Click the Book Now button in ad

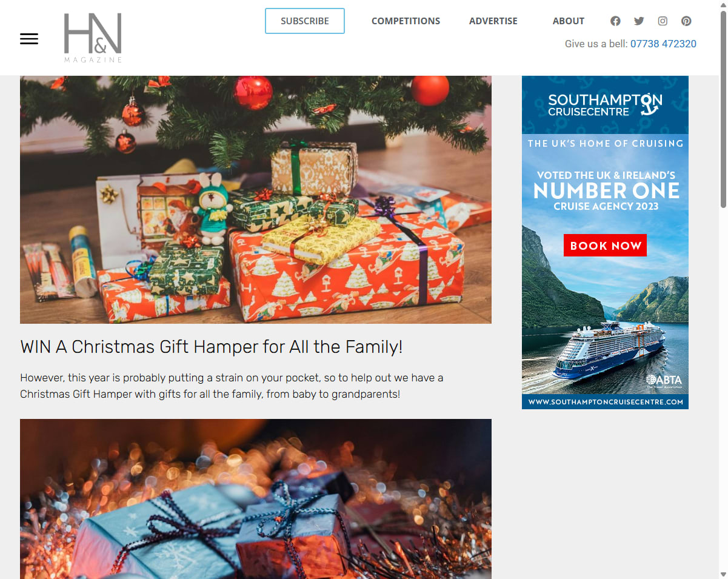pos(605,246)
